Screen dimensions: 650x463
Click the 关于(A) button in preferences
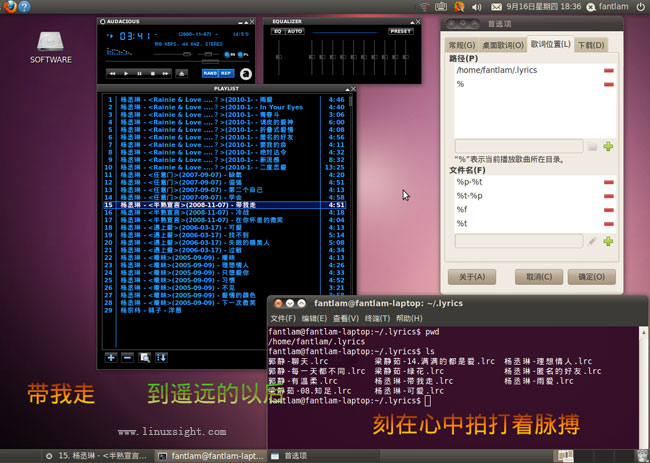(471, 276)
